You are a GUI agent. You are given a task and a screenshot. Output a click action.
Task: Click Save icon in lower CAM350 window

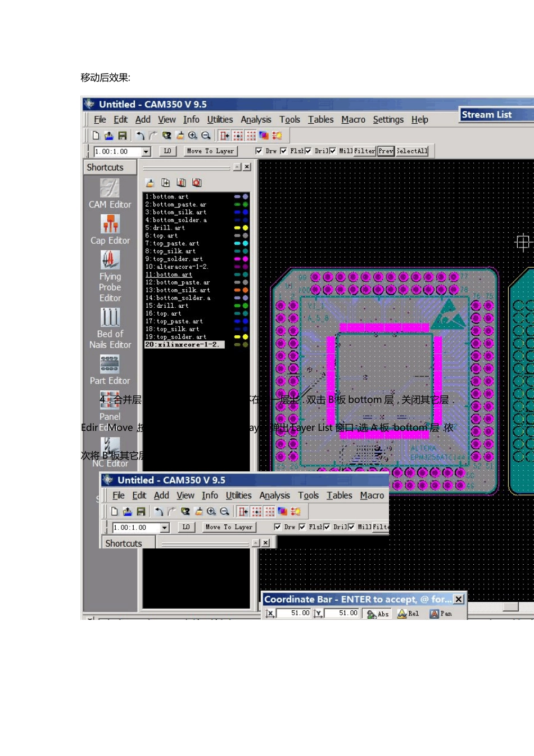pos(141,511)
